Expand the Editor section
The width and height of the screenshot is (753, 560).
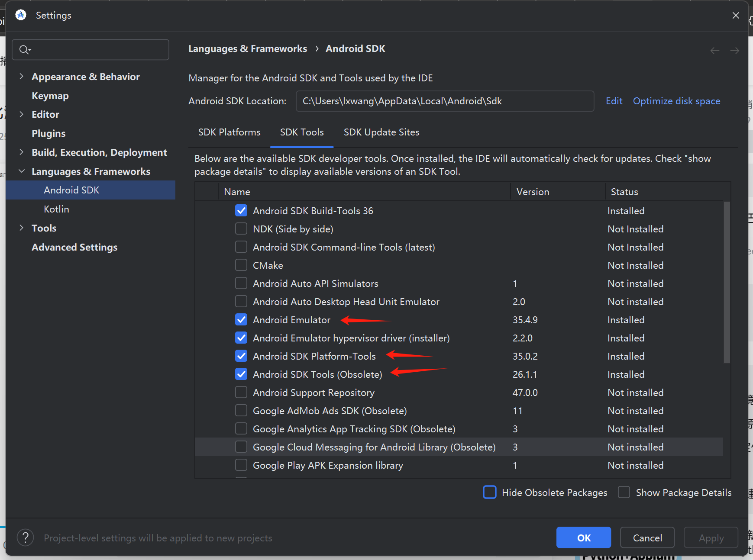[x=21, y=114]
